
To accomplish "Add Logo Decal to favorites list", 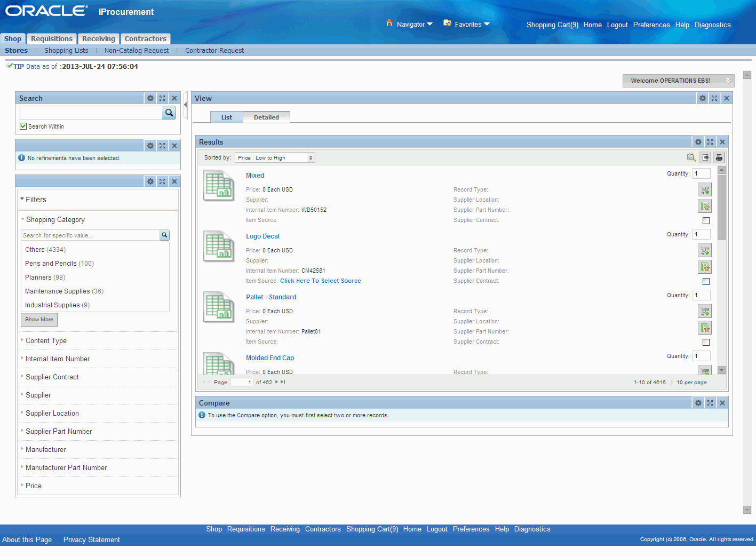I will pyautogui.click(x=704, y=266).
